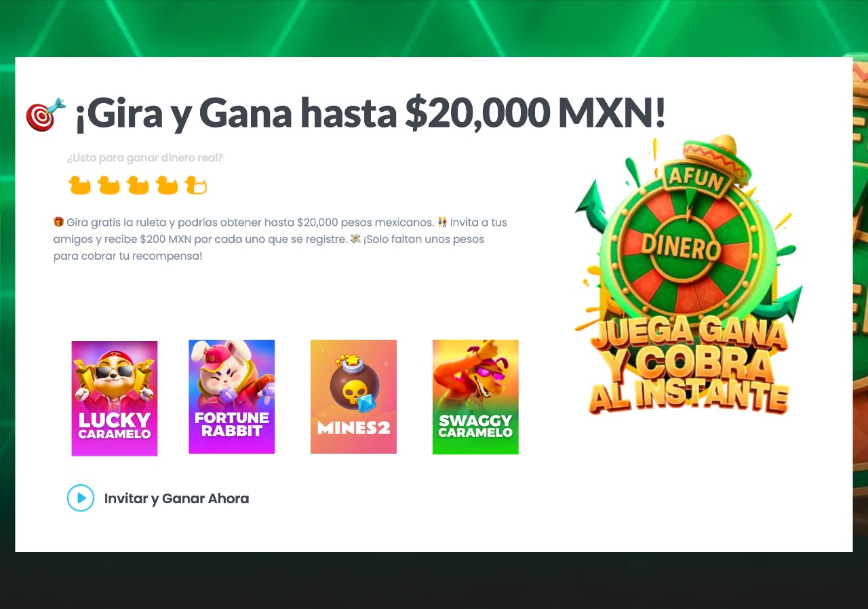Click the ¿Listo para ganar dinero real? subtitle
868x609 pixels.
pos(145,158)
